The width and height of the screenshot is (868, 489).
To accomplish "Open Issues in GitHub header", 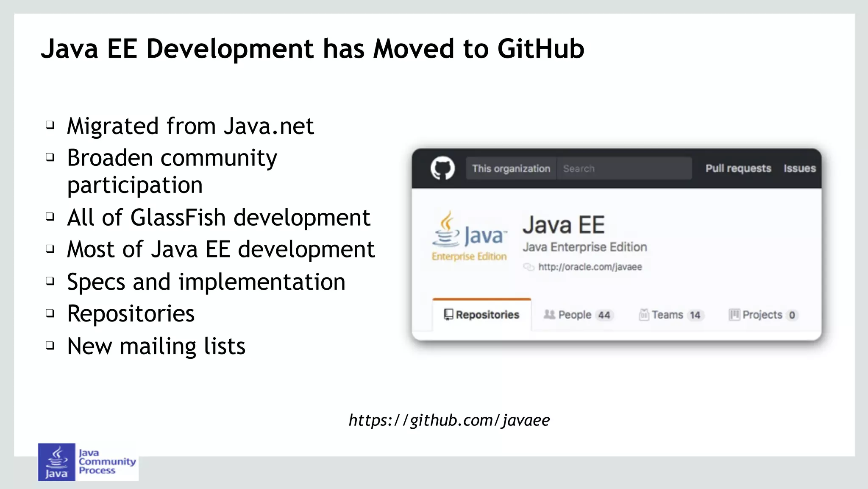I will pos(799,168).
